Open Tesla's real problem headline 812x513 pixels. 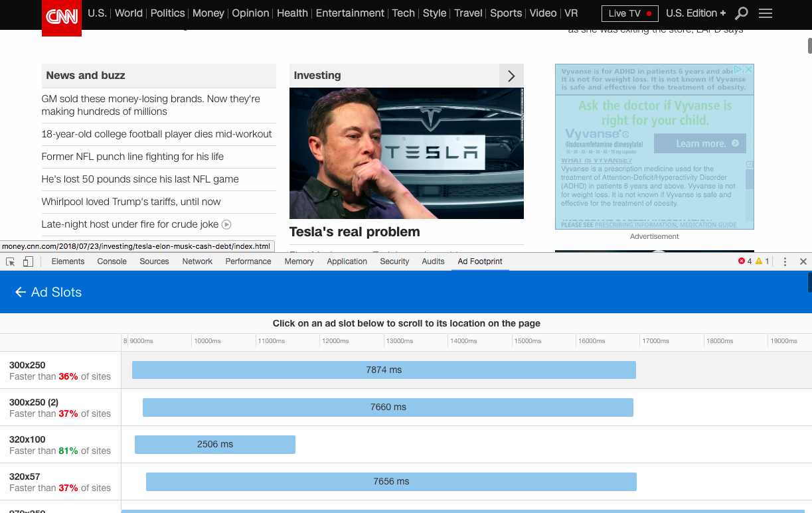[x=355, y=232]
